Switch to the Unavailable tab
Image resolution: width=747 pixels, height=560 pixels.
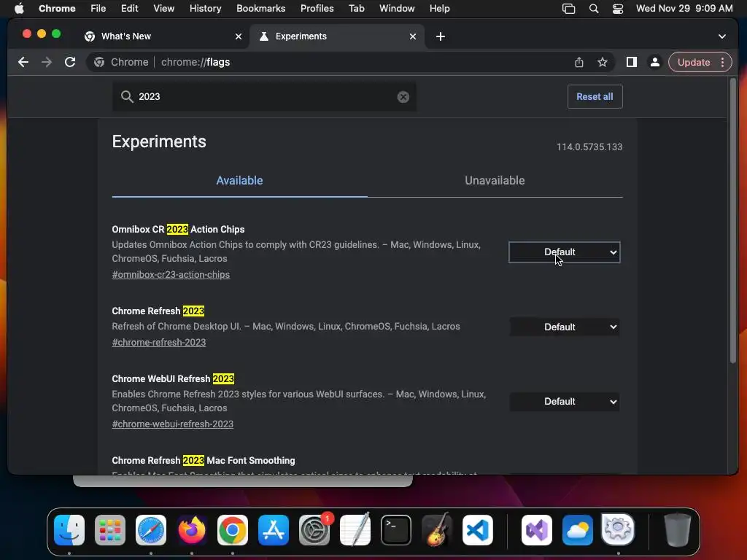(x=495, y=181)
